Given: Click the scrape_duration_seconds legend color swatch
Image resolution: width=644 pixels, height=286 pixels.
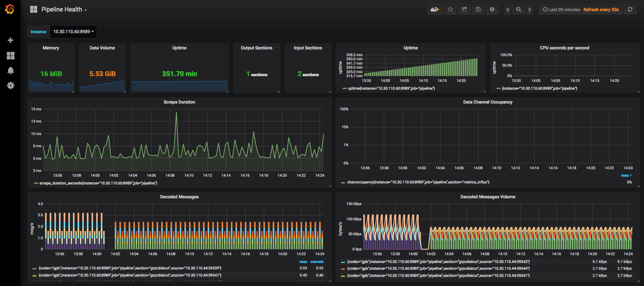Looking at the screenshot, I should pyautogui.click(x=36, y=183).
